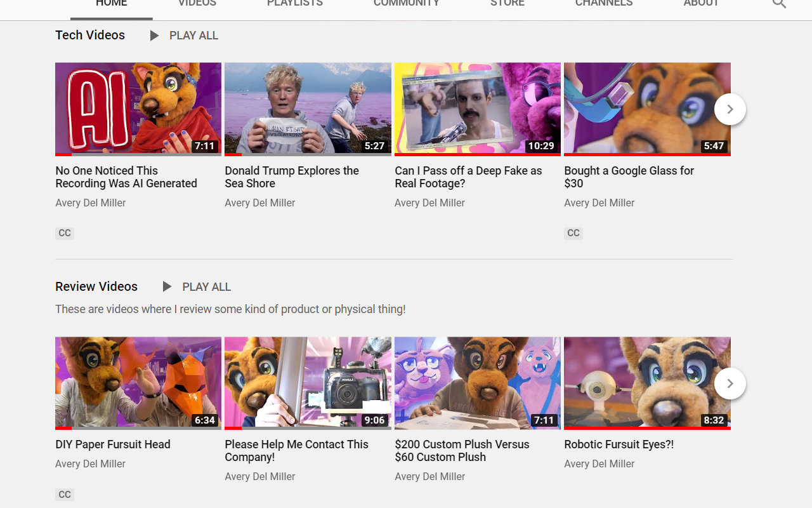Open Robotic Fursuit Eyes thumbnail
Viewport: 812px width, 508px height.
[647, 383]
